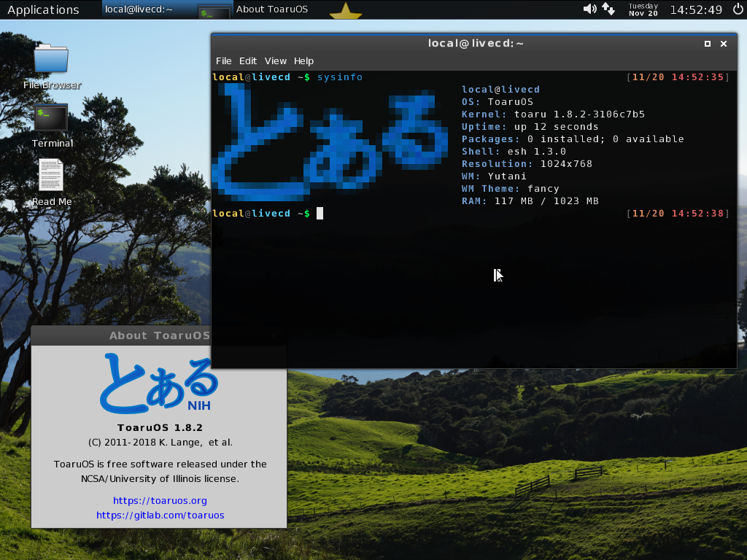Screen dimensions: 747x560
Task: Click the Shell: esh 1.3.0 line
Action: click(x=514, y=152)
